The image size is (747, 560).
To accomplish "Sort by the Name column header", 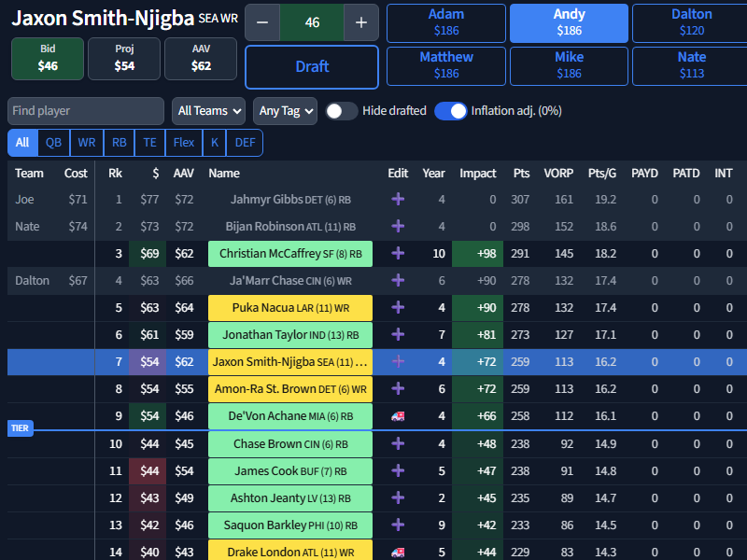I will [x=224, y=174].
